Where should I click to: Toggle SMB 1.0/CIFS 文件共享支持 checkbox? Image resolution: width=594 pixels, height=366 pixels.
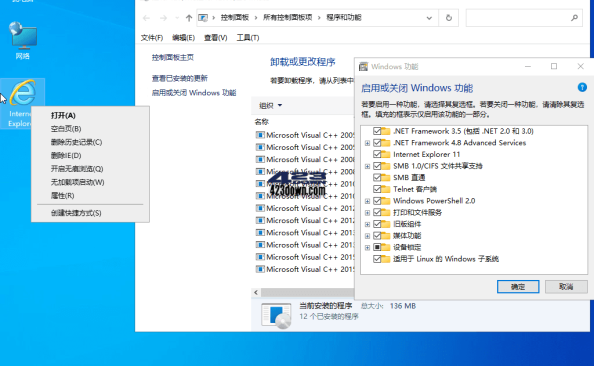pyautogui.click(x=377, y=166)
